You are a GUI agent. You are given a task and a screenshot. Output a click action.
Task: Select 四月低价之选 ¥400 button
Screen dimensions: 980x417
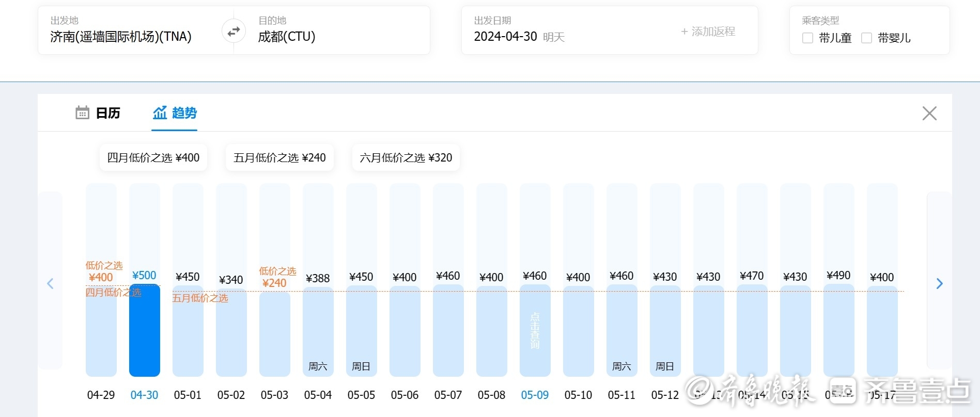click(153, 158)
